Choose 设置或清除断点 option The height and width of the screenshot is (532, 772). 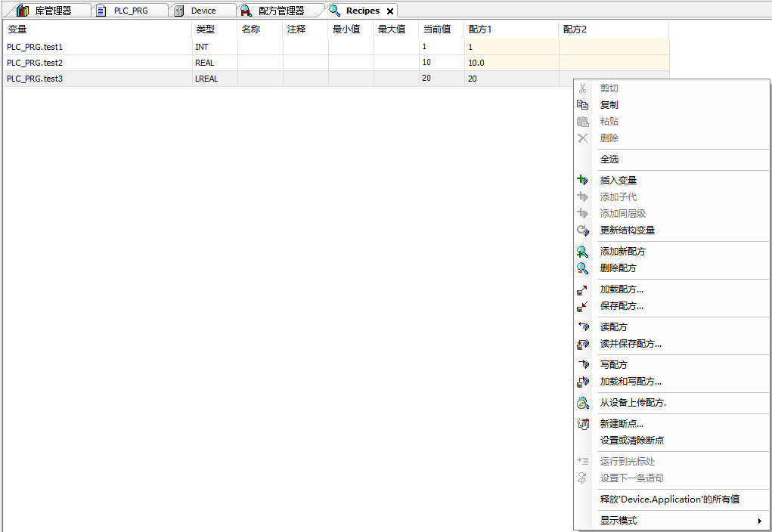pos(633,440)
